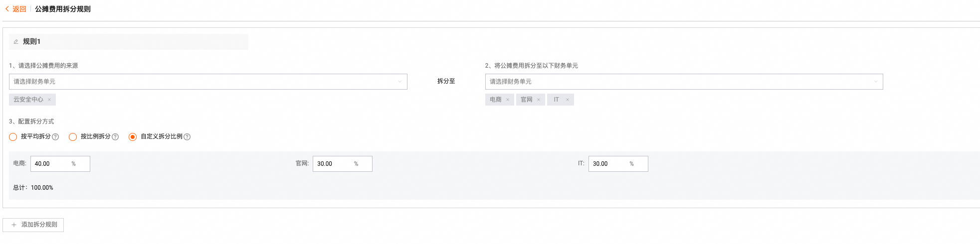Screen dimensions: 980x244
Task: Remove the 官网 tag with its x icon
Action: click(539, 100)
